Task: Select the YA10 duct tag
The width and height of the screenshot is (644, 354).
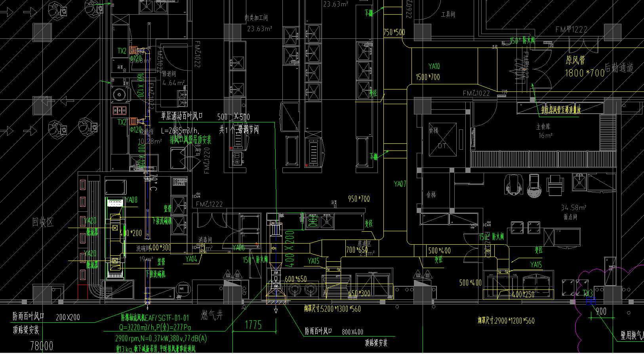Action: point(434,66)
